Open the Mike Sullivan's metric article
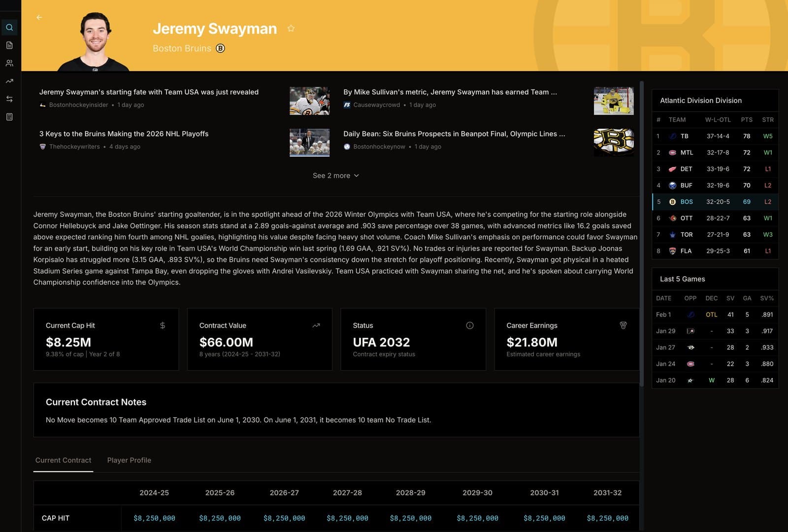 click(x=450, y=92)
